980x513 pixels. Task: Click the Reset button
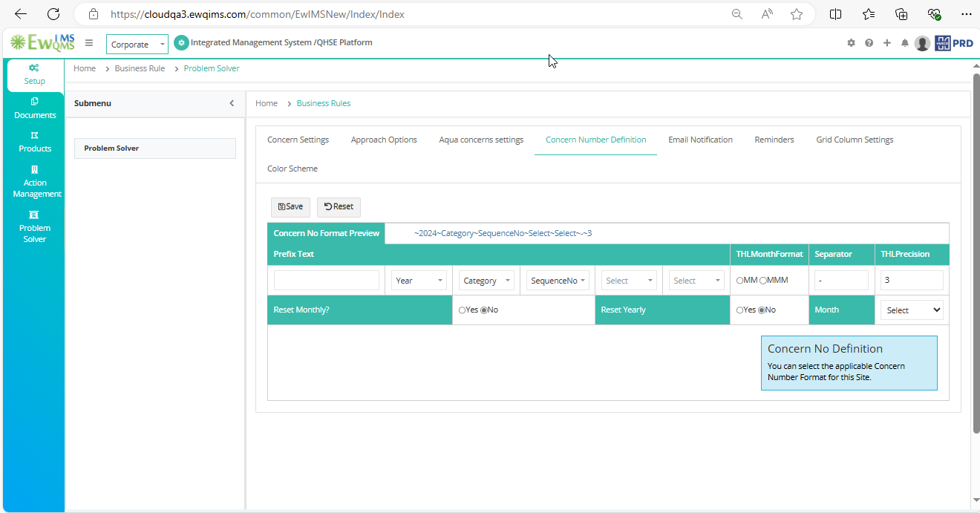coord(339,207)
